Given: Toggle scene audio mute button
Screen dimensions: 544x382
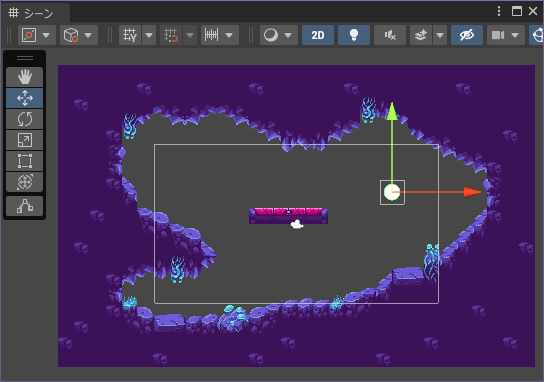Looking at the screenshot, I should click(x=390, y=35).
